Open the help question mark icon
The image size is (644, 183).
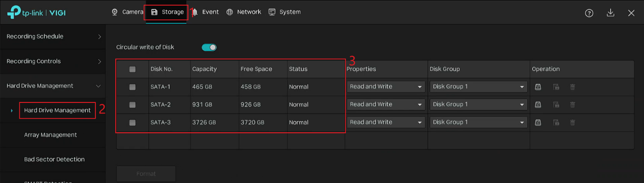[589, 13]
